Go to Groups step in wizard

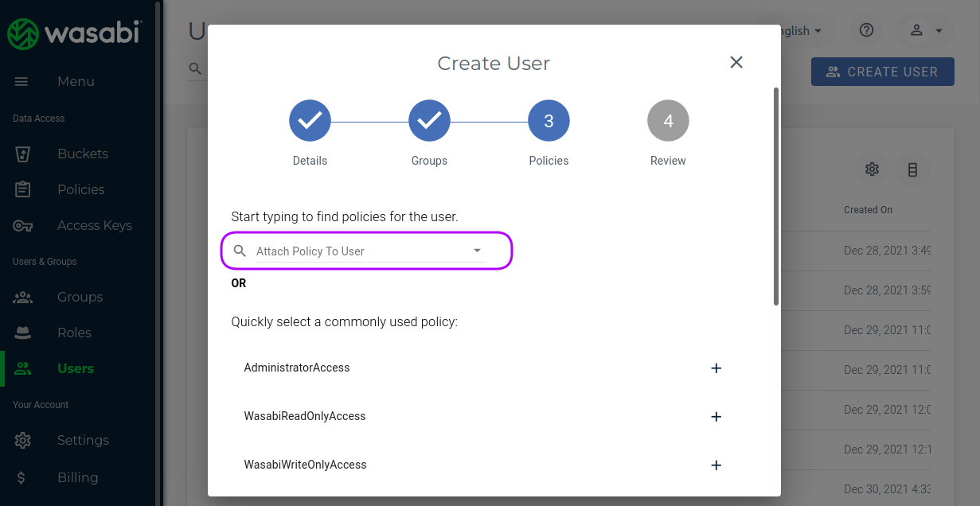pyautogui.click(x=429, y=121)
